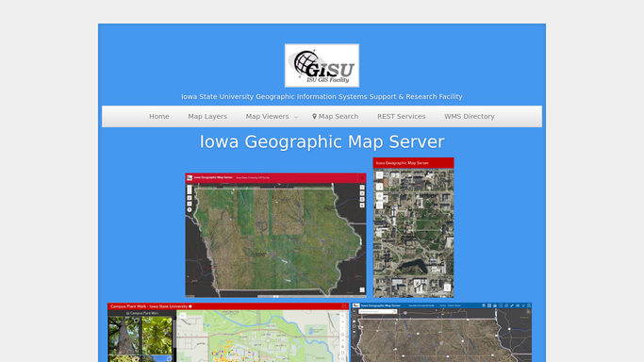Click the Iowa Geographic Map Server heading

pyautogui.click(x=322, y=142)
